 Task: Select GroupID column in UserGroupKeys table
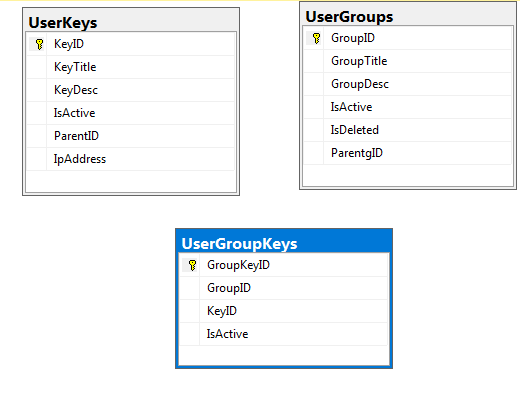pos(284,288)
